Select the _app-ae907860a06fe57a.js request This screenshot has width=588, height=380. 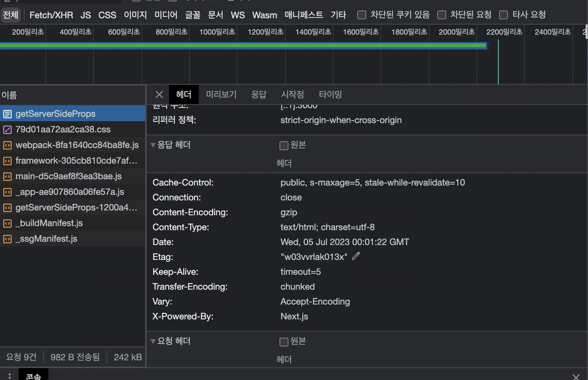tap(73, 192)
